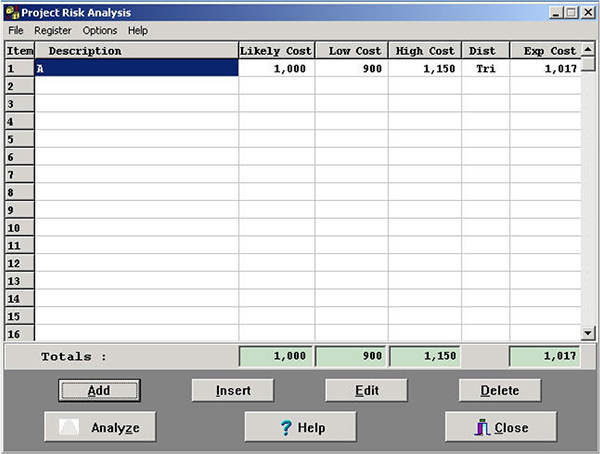Select row header 2
The image size is (600, 454).
click(x=20, y=86)
